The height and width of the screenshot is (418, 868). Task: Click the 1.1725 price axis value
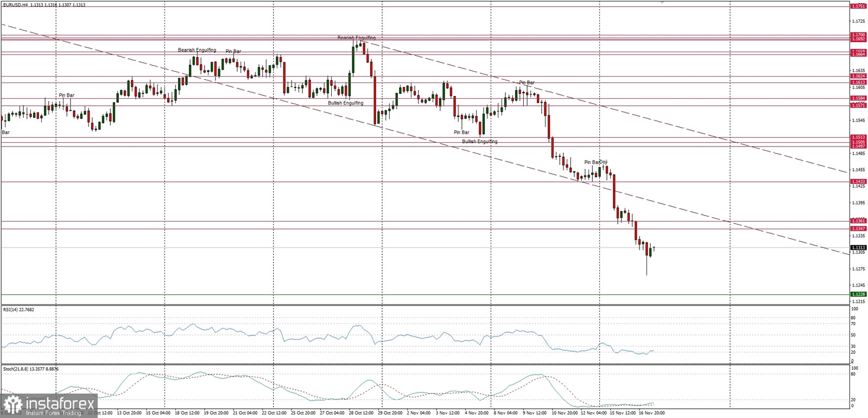[858, 21]
